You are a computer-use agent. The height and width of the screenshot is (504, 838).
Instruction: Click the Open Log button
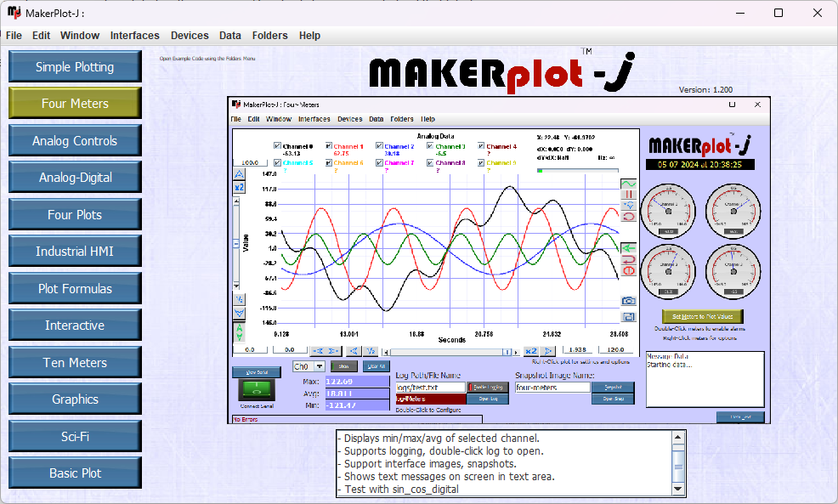(487, 399)
